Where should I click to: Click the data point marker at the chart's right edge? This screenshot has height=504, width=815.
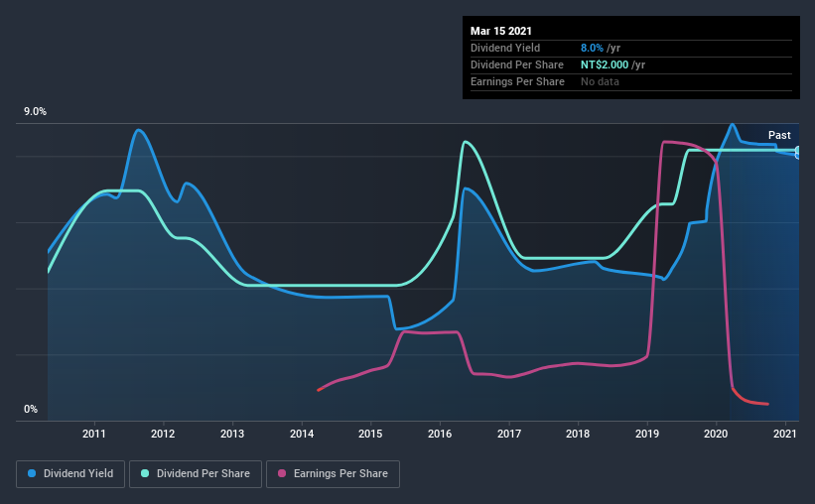[798, 152]
